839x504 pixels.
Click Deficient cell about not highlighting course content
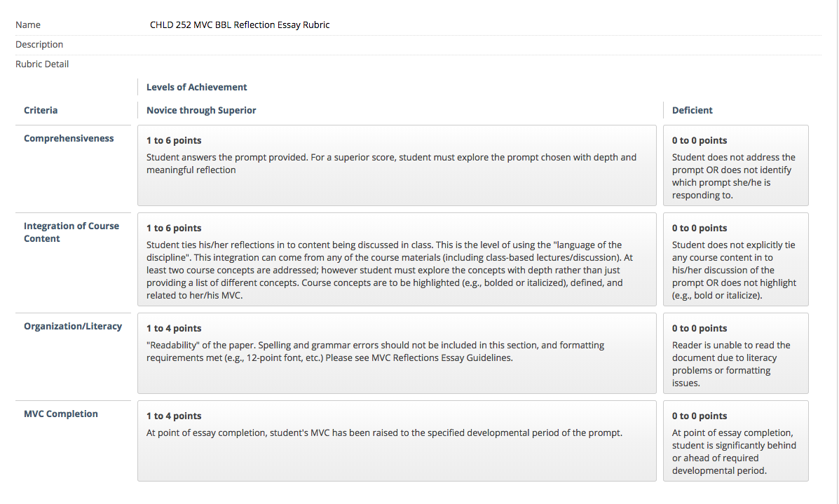(x=736, y=259)
